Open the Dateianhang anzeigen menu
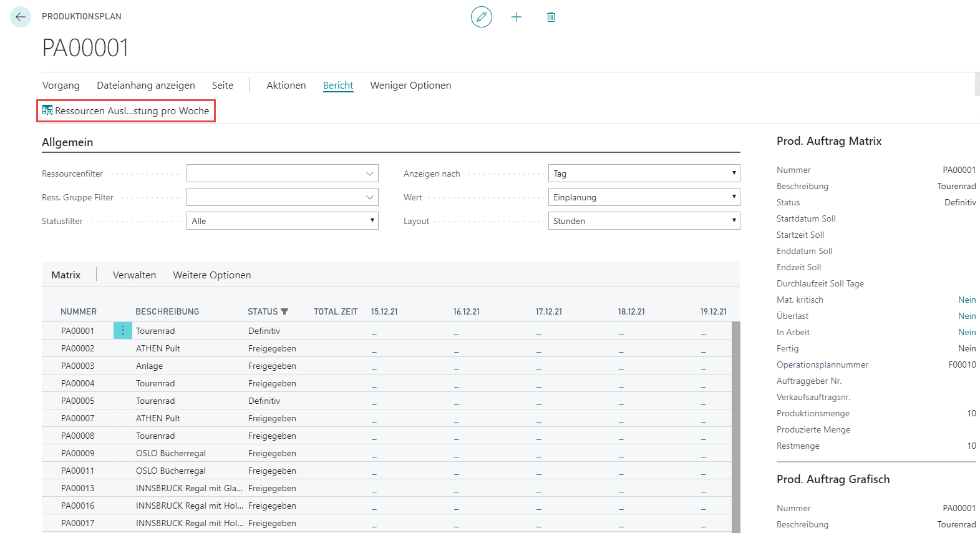980x533 pixels. 146,86
